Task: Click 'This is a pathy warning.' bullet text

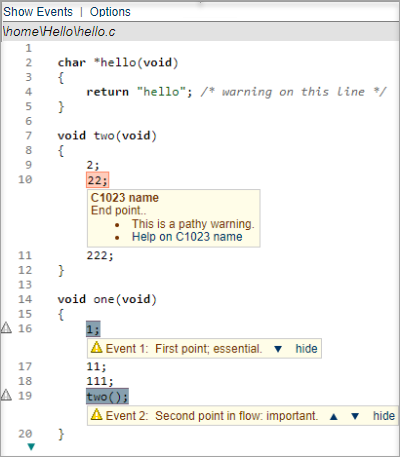Action: point(193,224)
